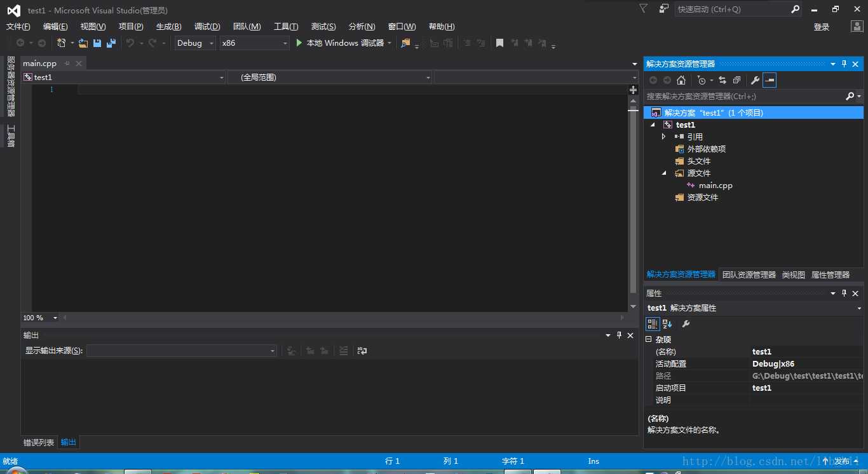
Task: Switch to the 类视图 tab
Action: coord(793,274)
